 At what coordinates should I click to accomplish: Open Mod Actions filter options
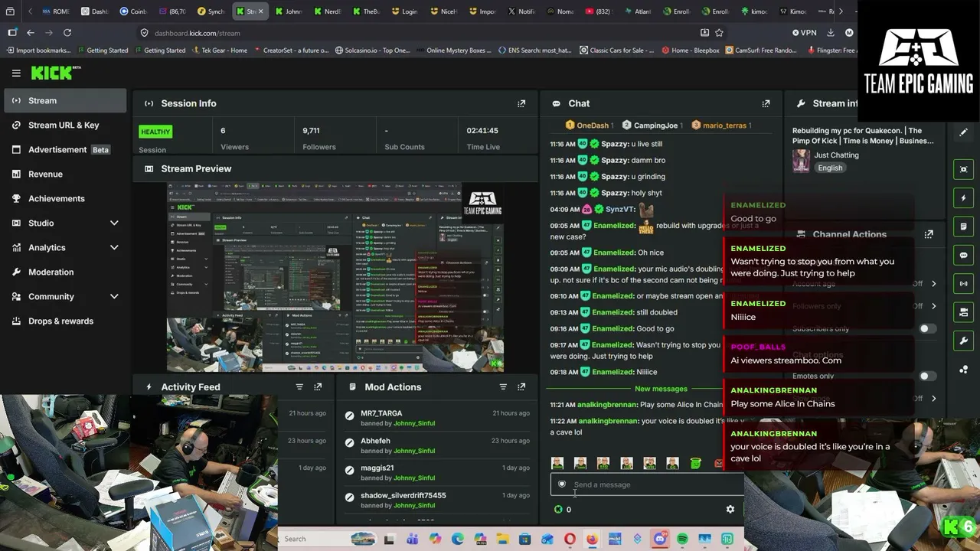click(503, 387)
